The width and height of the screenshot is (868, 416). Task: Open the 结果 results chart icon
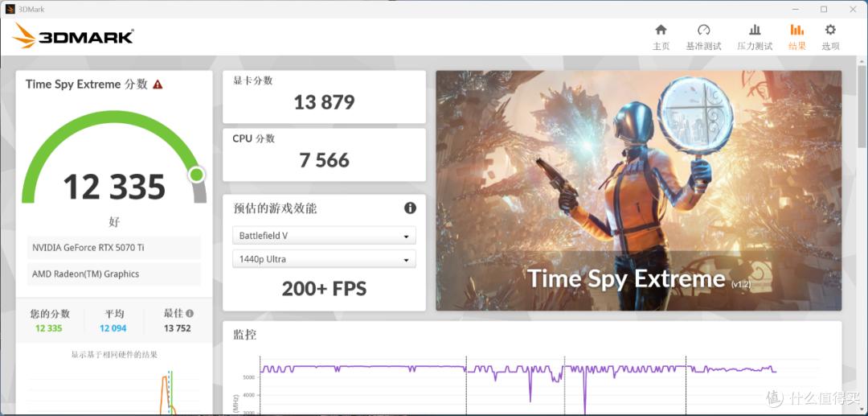797,30
